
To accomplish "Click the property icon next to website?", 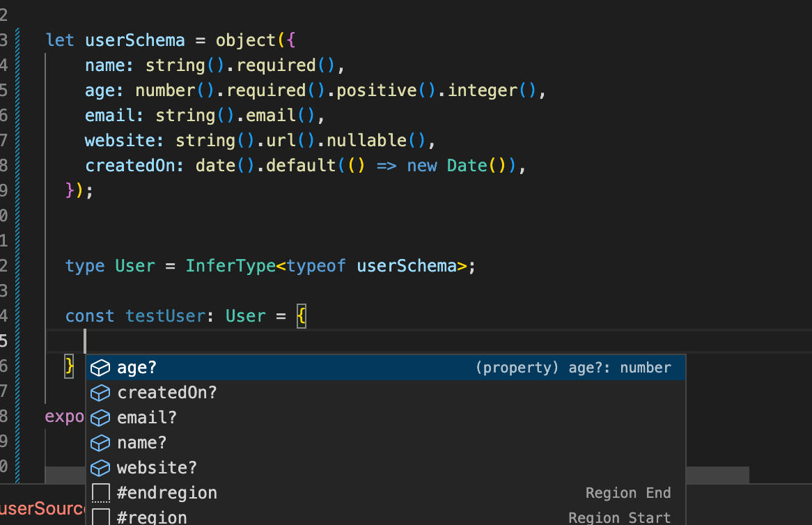I will pos(100,467).
